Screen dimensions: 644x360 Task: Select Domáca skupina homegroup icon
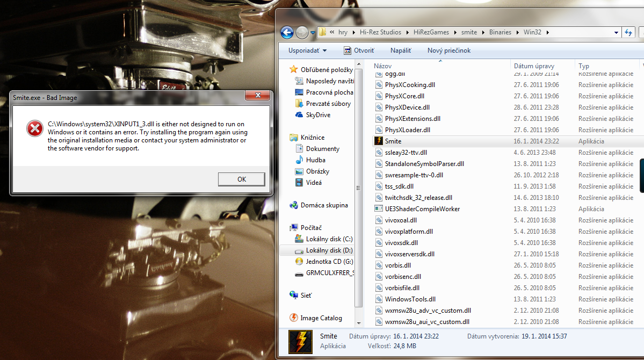[x=294, y=205]
